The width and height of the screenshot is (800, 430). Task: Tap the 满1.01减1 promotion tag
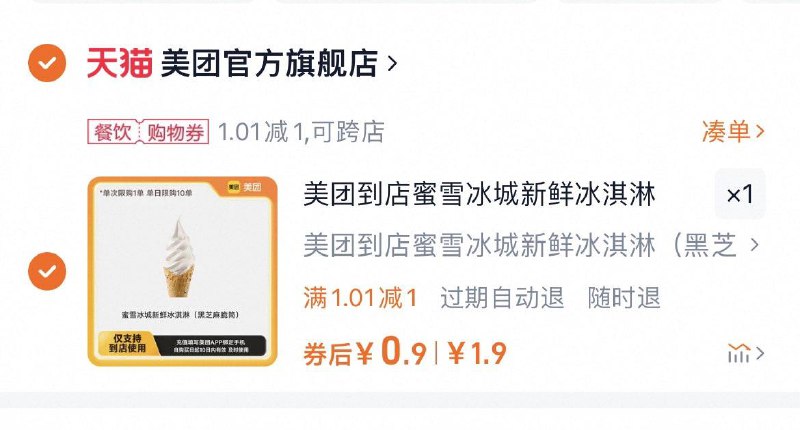click(x=361, y=297)
